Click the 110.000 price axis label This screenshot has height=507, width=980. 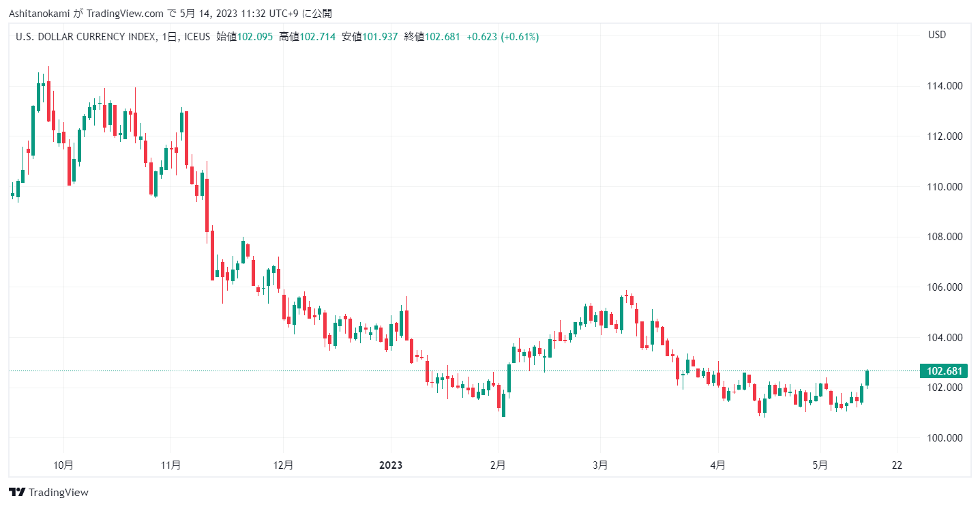tap(945, 186)
